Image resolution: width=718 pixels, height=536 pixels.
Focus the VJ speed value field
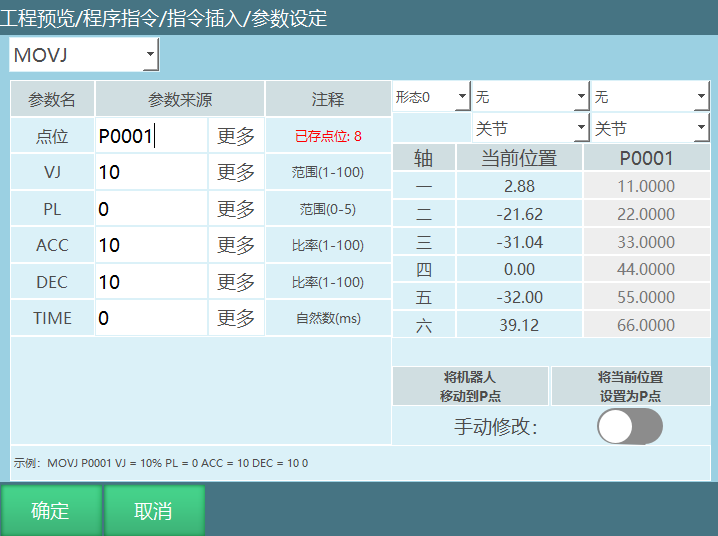[151, 172]
